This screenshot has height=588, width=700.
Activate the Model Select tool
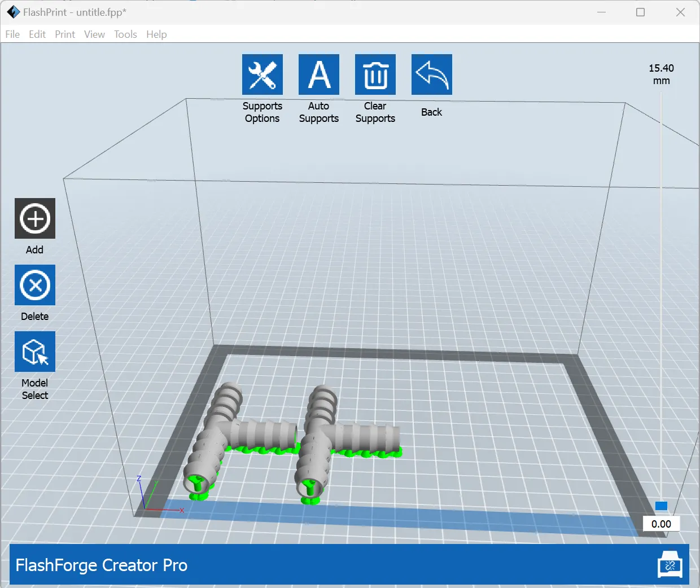pyautogui.click(x=35, y=352)
